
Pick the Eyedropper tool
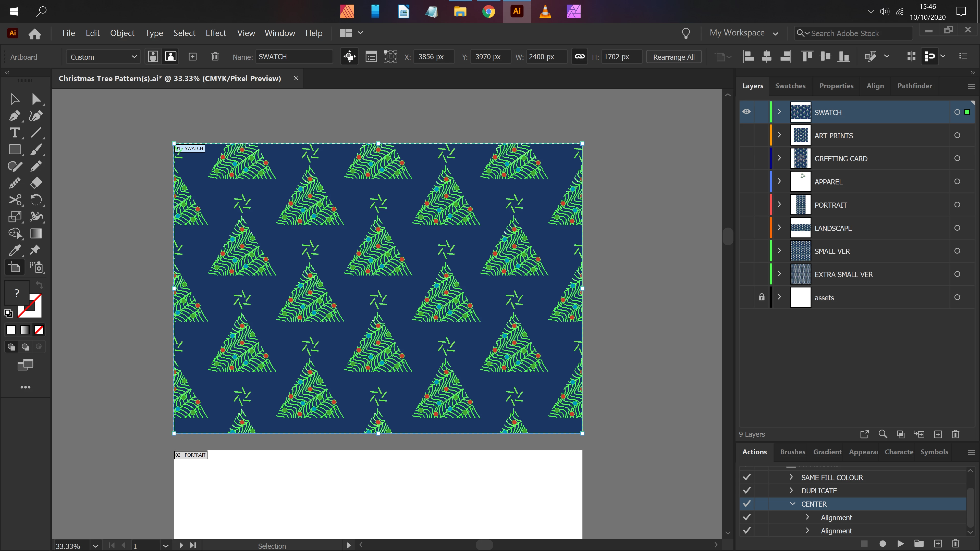click(x=15, y=250)
